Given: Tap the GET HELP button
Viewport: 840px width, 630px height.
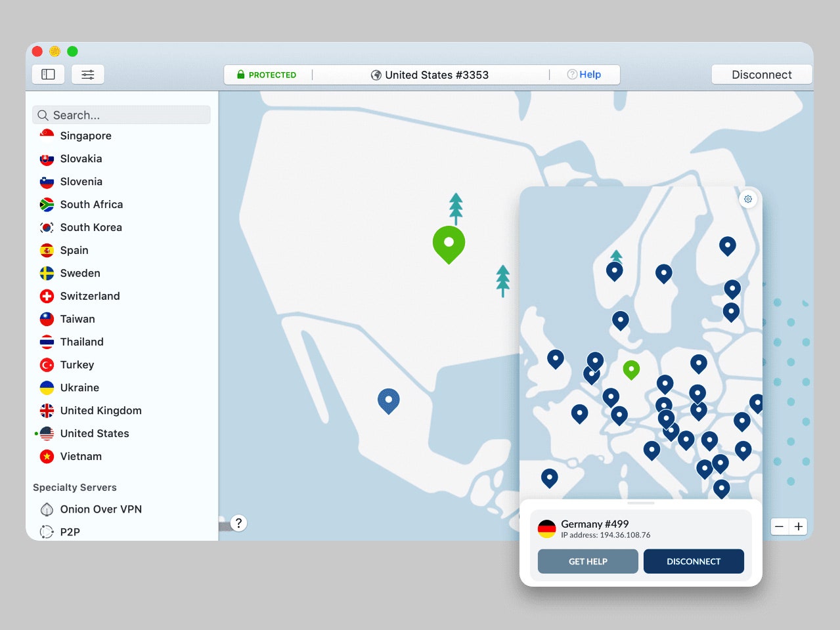Looking at the screenshot, I should (x=588, y=561).
